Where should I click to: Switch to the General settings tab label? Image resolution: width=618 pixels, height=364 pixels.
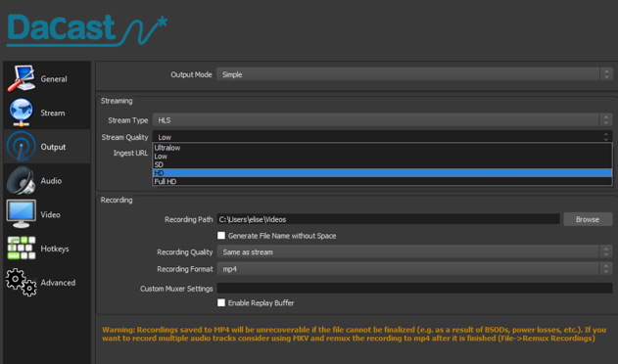[x=54, y=79]
